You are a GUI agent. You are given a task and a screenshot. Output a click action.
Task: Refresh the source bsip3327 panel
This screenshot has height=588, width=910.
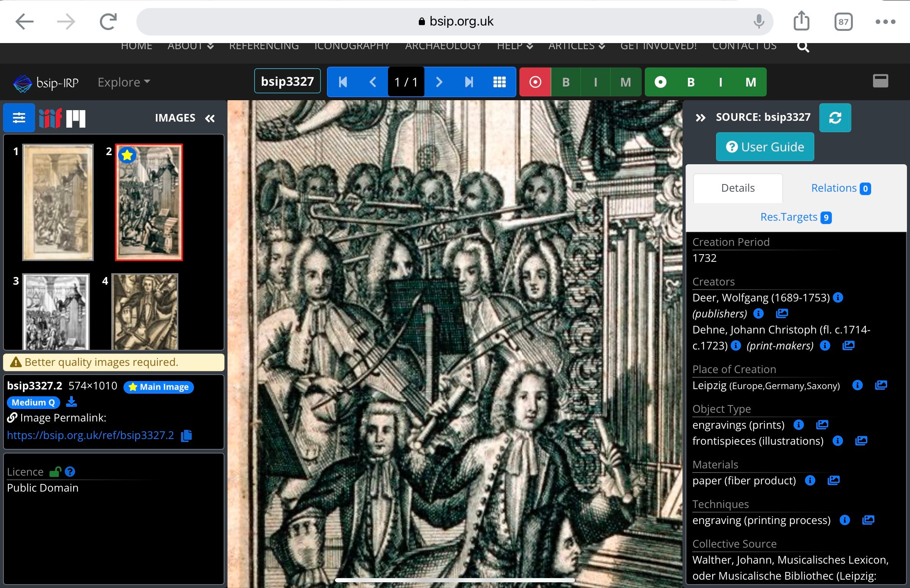coord(835,118)
